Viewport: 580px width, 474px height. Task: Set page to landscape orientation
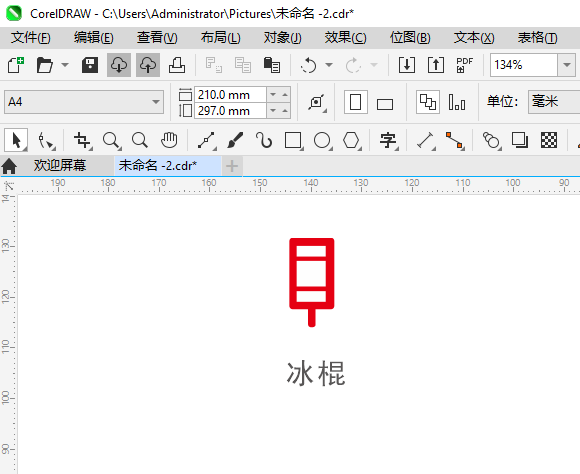[385, 104]
